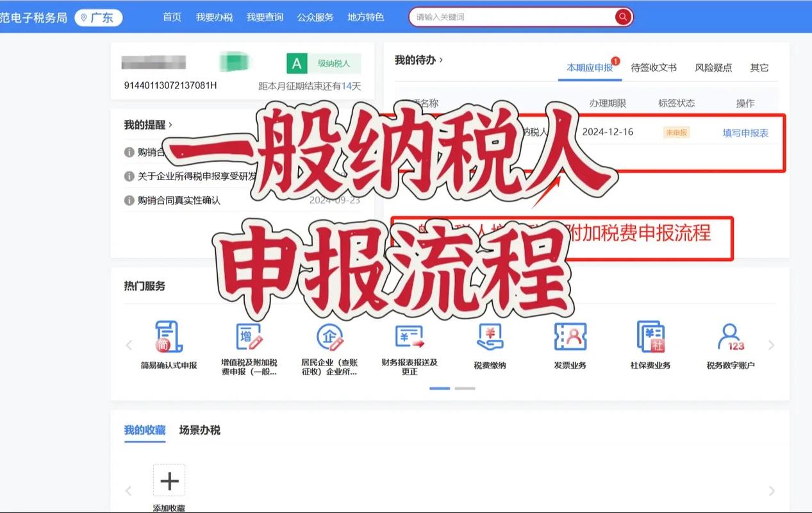This screenshot has width=812, height=513.
Task: Click the 填写申报表 link
Action: click(x=745, y=131)
